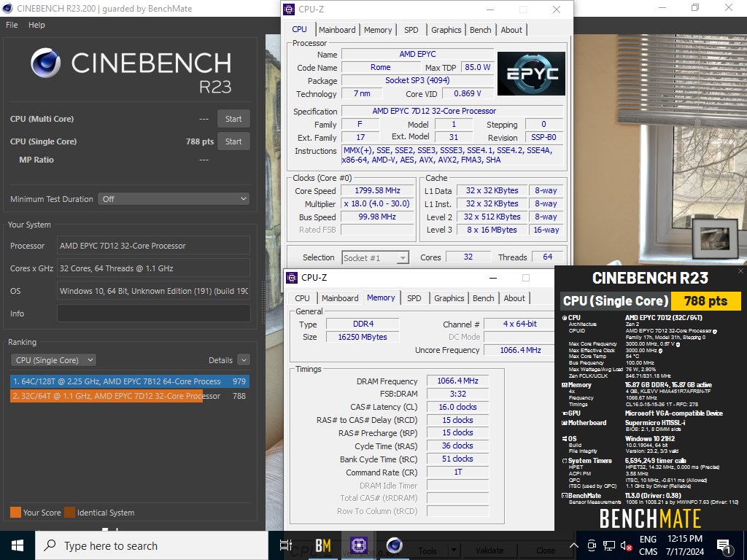Show hidden system tray icons

coord(574,545)
